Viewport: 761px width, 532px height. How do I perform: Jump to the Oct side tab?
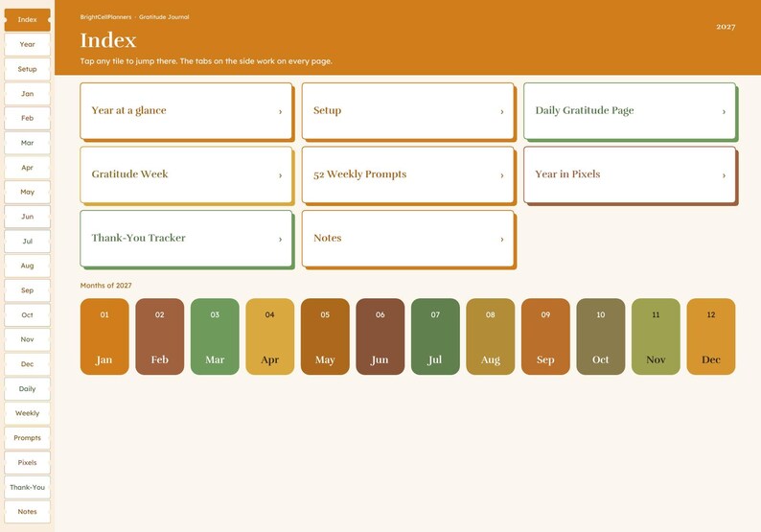pyautogui.click(x=27, y=315)
